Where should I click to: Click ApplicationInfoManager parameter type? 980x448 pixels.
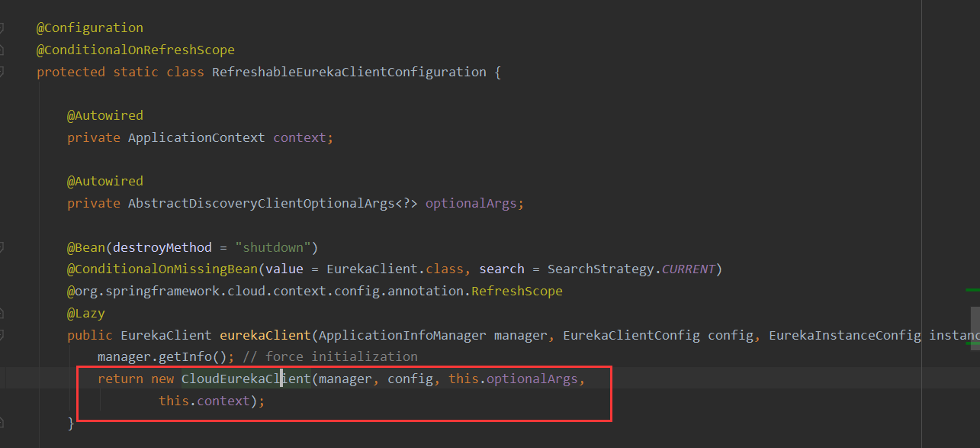403,335
